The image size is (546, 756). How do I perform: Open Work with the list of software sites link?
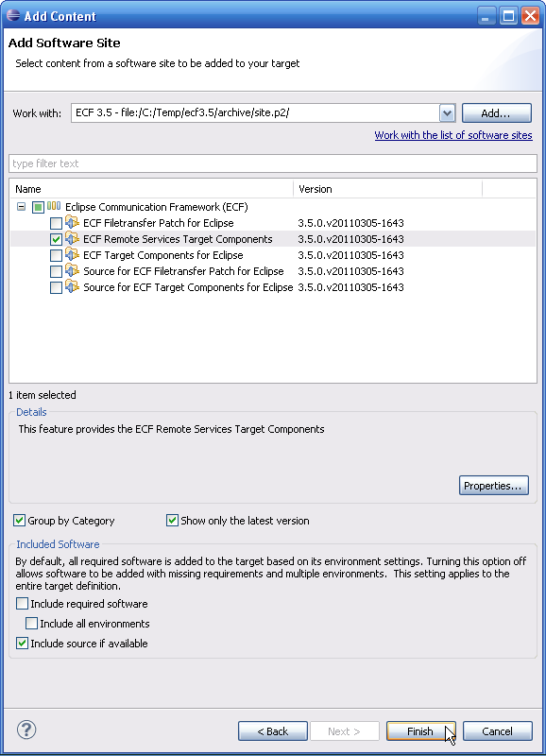[x=453, y=135]
